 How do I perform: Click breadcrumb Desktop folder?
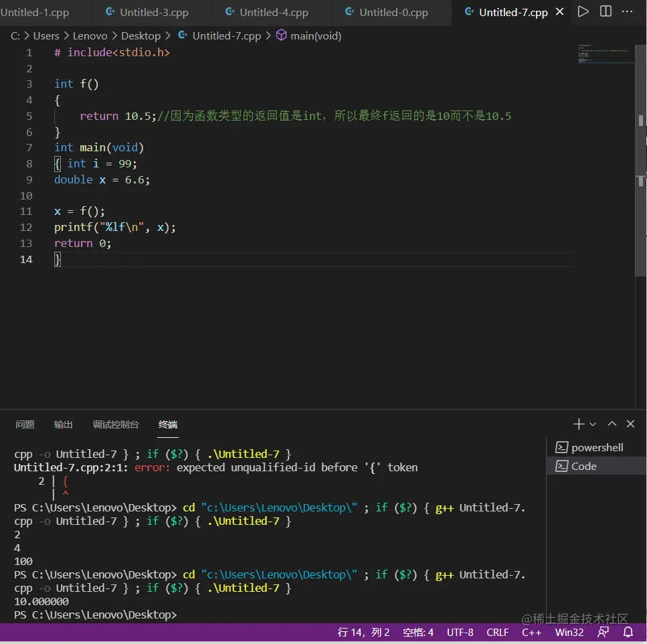(141, 36)
